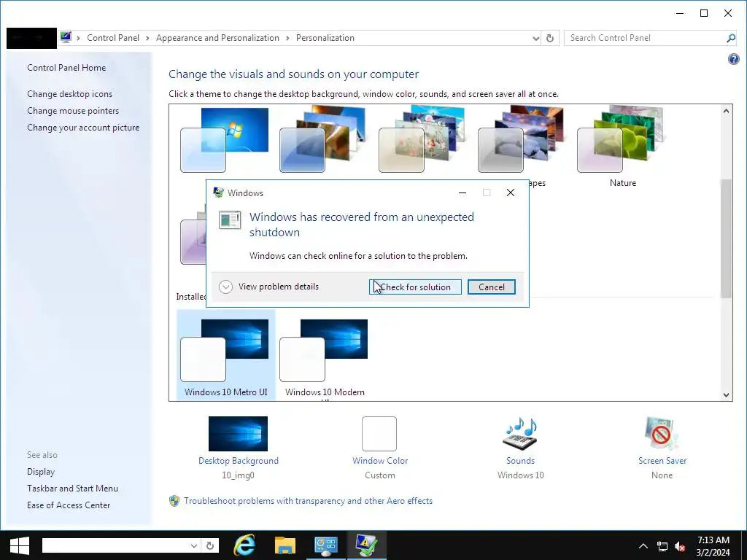This screenshot has width=747, height=560.
Task: Open Ease of Access Center
Action: coord(69,505)
